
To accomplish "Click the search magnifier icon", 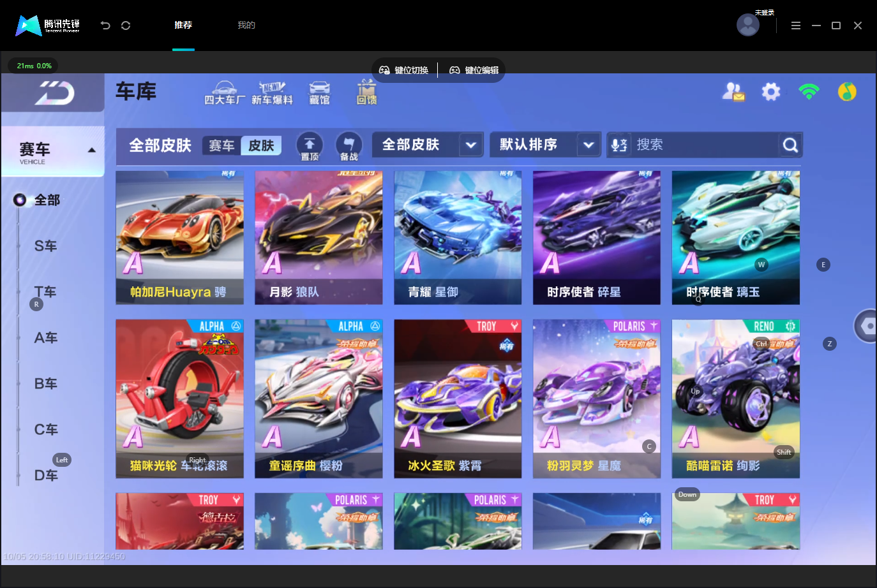I will (x=790, y=145).
